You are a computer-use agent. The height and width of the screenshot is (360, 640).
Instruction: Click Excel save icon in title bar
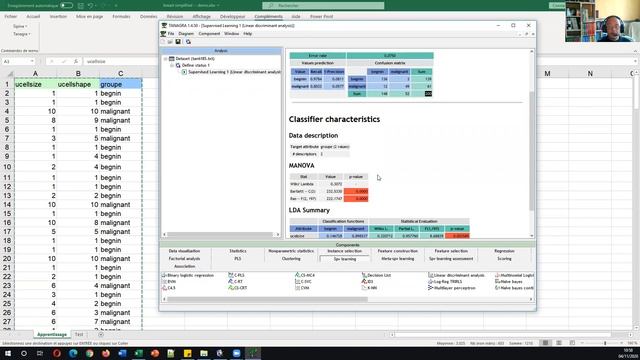[80, 6]
